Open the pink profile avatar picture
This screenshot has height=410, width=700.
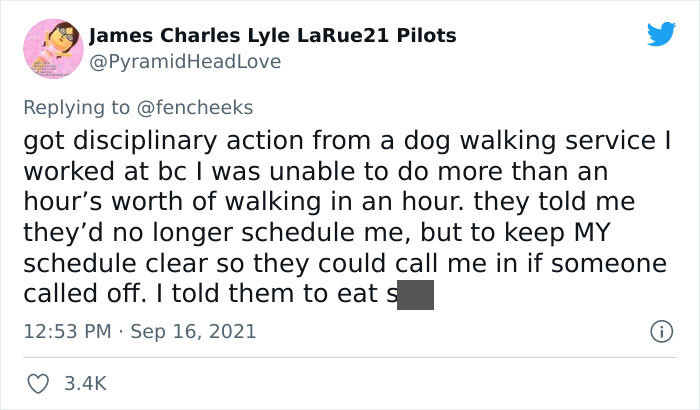pos(53,49)
